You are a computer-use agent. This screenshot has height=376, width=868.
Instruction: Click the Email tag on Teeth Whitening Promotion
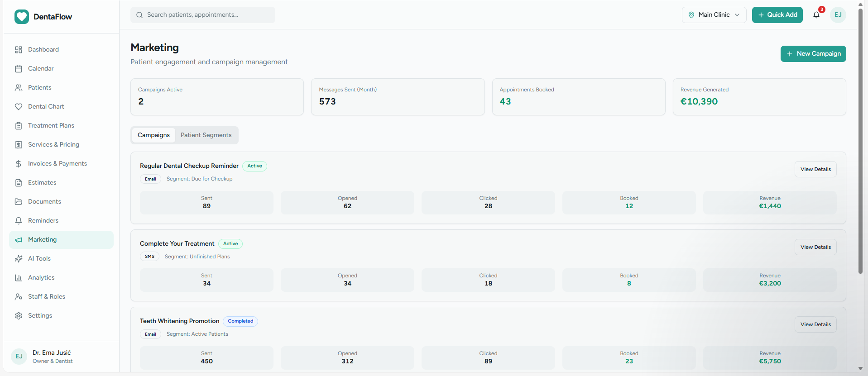[150, 334]
